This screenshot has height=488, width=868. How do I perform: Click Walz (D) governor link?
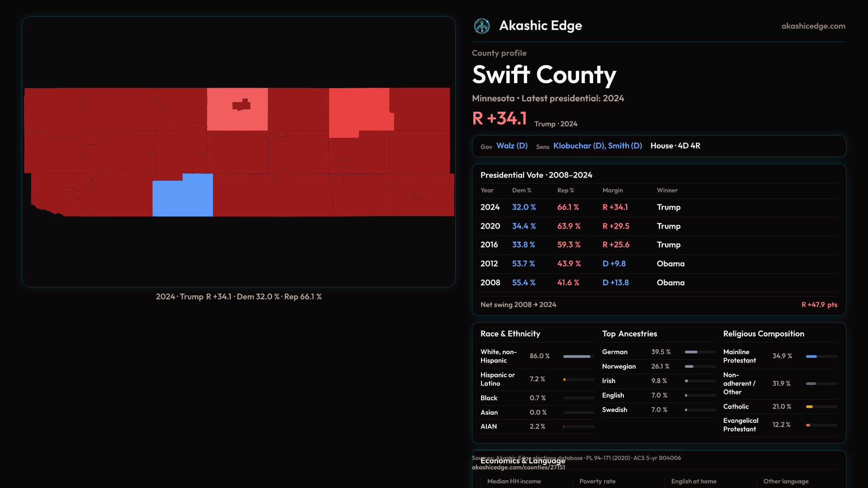pyautogui.click(x=512, y=146)
